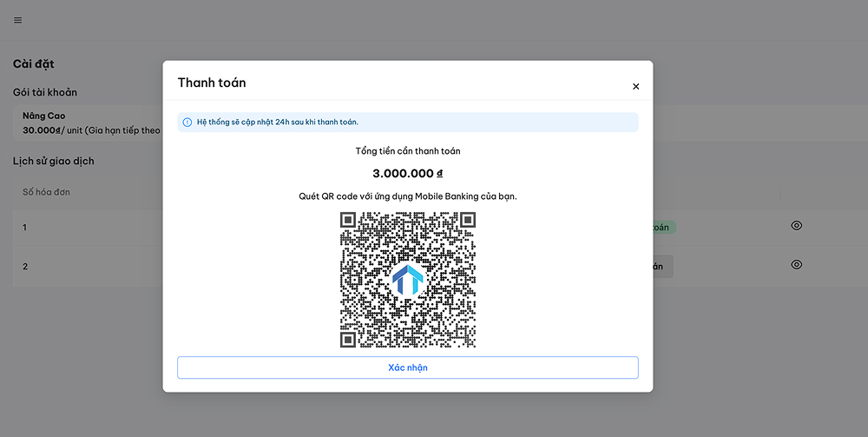Click the Gói tài khoản section label
This screenshot has height=437, width=868.
(x=45, y=92)
